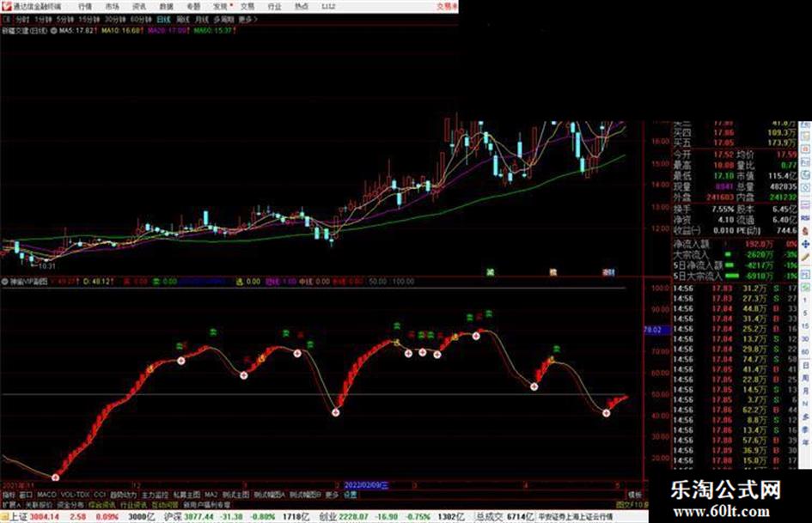Switch to 5分钟 period

tap(64, 19)
